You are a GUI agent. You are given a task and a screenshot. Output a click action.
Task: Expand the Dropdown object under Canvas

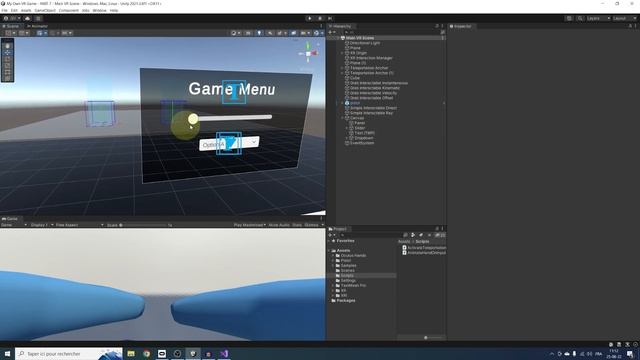347,138
